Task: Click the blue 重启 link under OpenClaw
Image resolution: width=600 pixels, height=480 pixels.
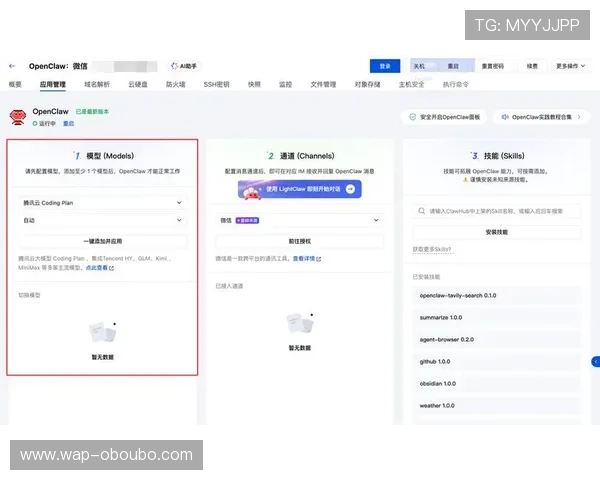Action: (68, 123)
